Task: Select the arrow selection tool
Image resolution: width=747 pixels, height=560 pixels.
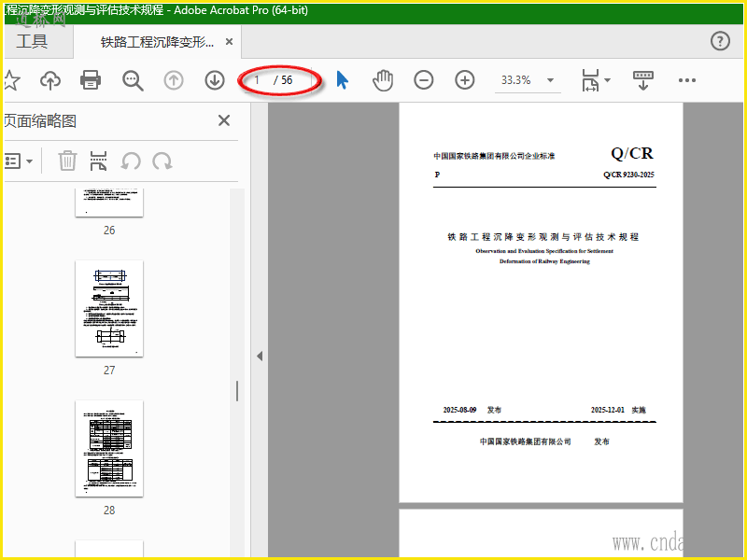Action: pyautogui.click(x=342, y=80)
